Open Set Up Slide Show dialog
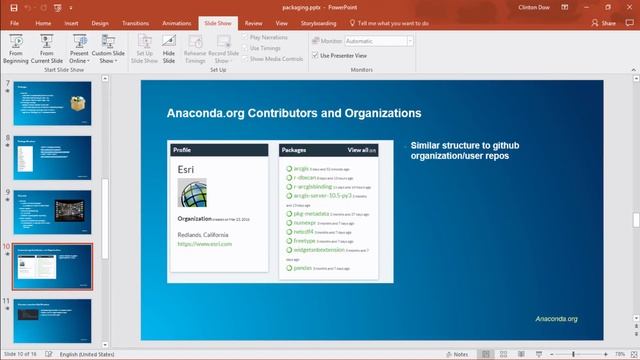Image resolution: width=640 pixels, height=360 pixels. pos(144,49)
